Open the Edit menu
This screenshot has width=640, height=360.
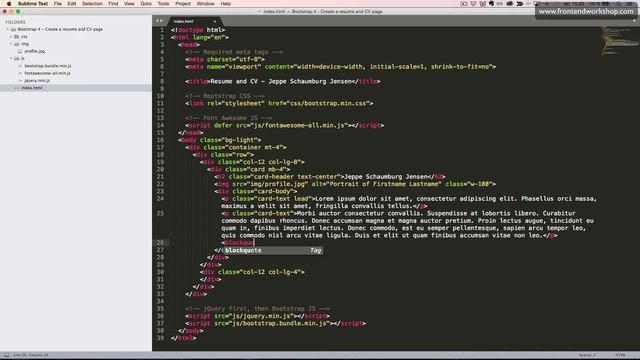tap(72, 4)
